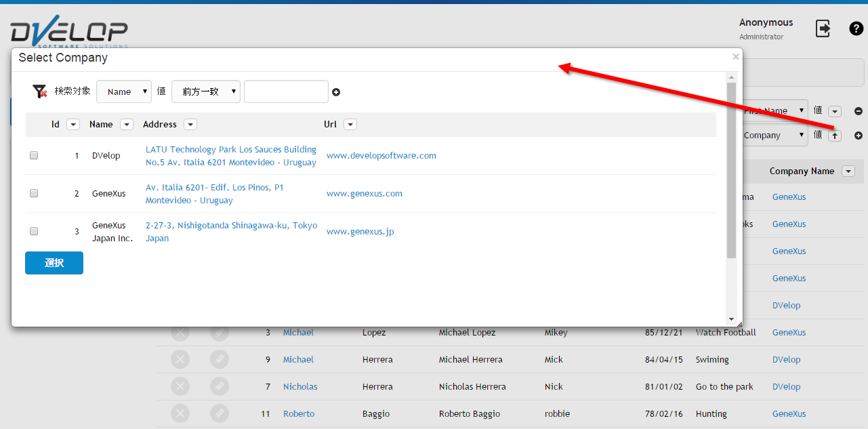Edit the Michael Herrera record
Image resolution: width=868 pixels, height=429 pixels.
[220, 360]
